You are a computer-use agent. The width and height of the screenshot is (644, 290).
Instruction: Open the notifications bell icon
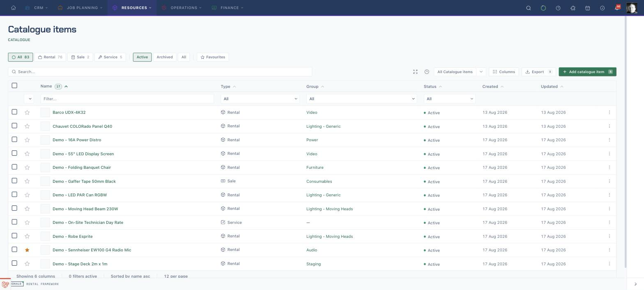coord(617,8)
